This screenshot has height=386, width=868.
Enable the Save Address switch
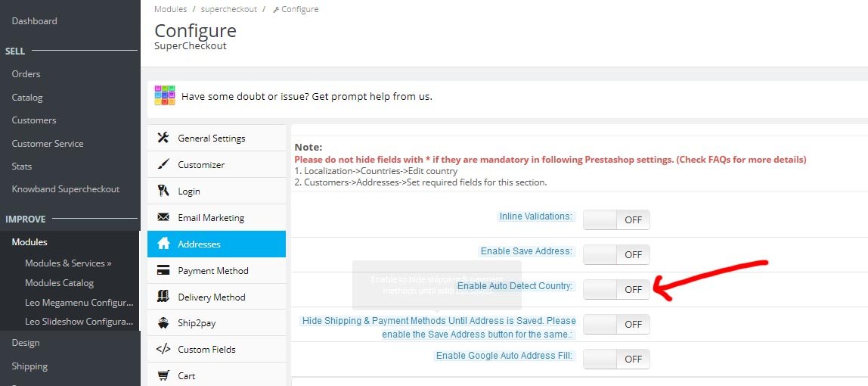616,254
